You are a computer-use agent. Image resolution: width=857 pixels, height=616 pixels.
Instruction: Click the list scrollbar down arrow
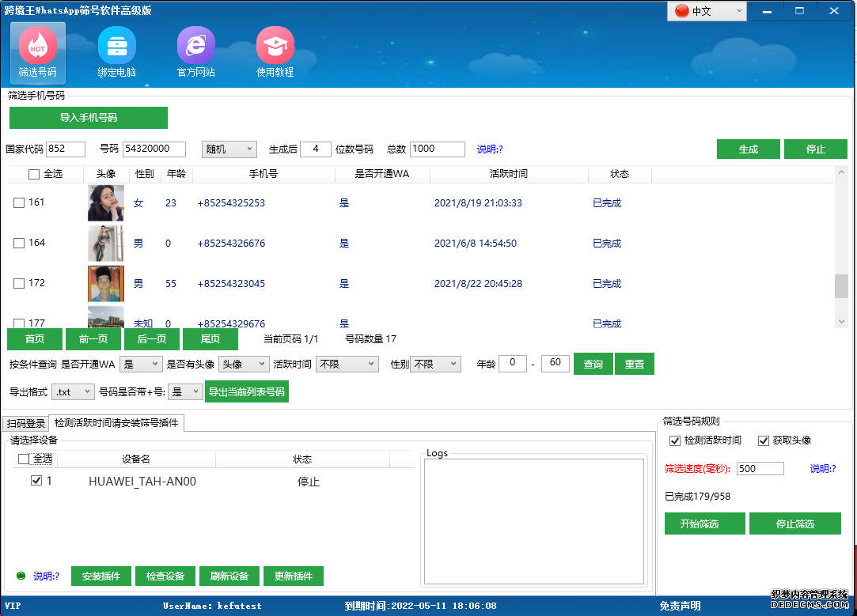tap(842, 322)
